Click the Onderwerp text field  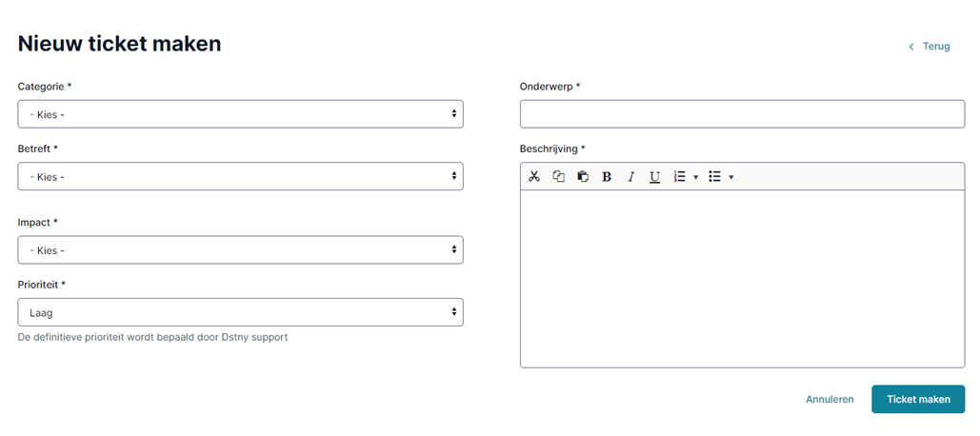pos(743,114)
